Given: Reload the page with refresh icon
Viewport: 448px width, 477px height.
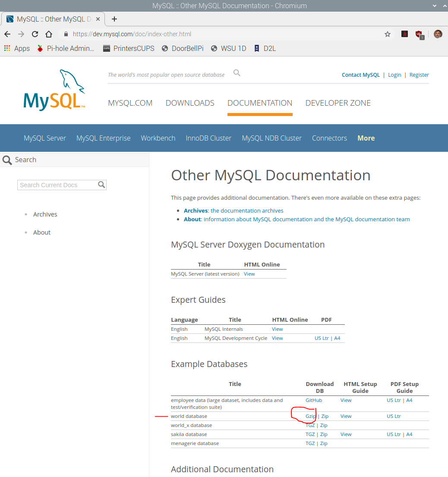Looking at the screenshot, I should [x=35, y=34].
